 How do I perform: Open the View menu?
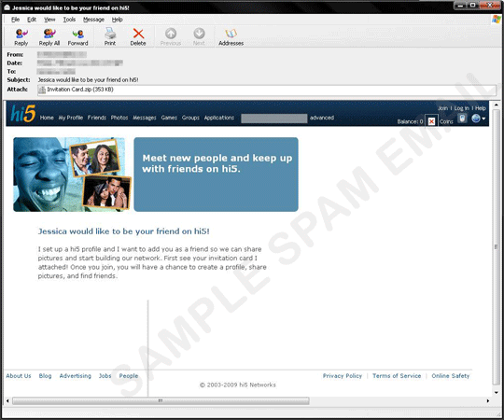(49, 20)
